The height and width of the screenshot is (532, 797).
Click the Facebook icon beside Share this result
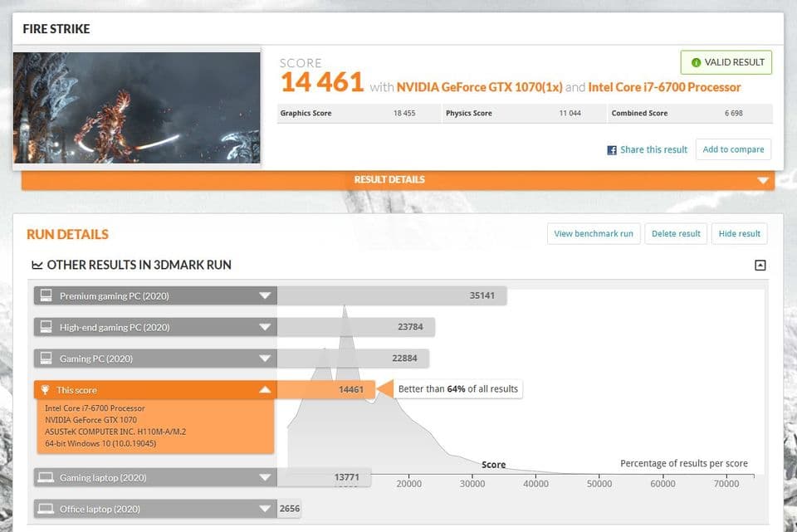point(612,150)
